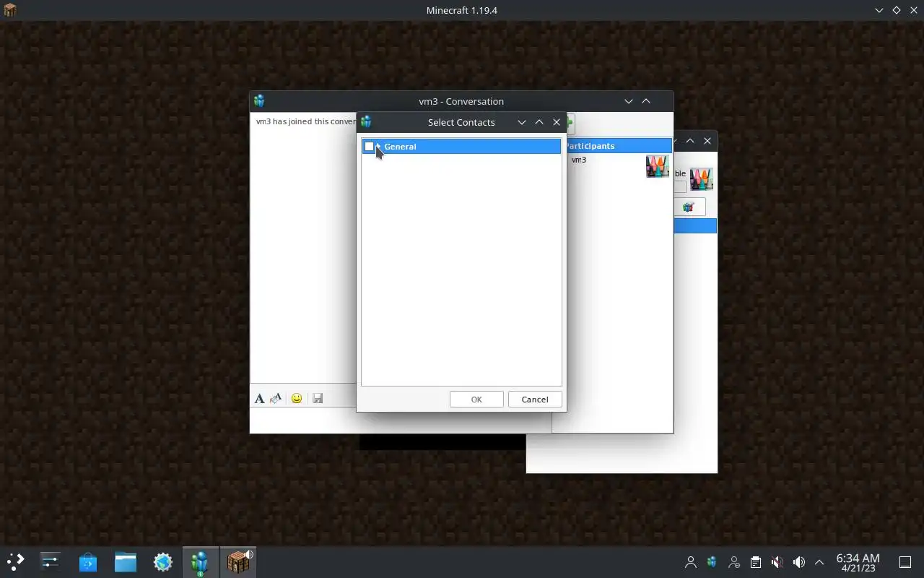Open the application launcher on taskbar
Screen dimensions: 924x578
15,561
